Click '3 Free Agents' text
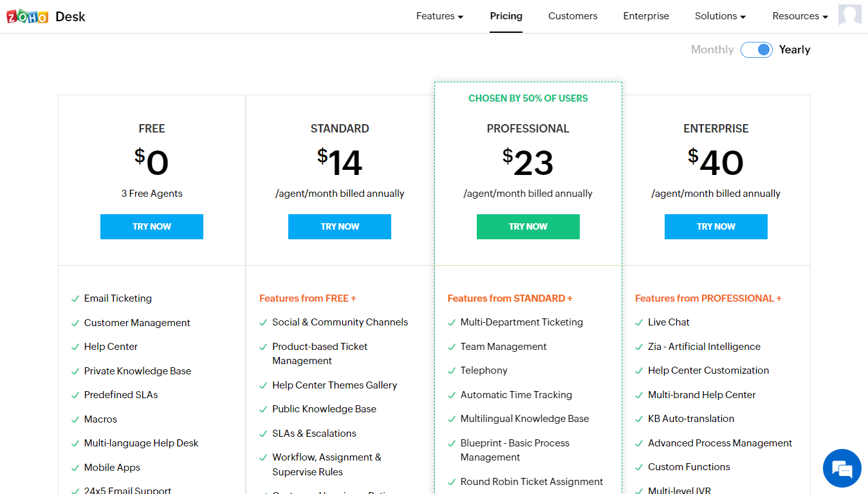This screenshot has height=494, width=868. (x=152, y=194)
